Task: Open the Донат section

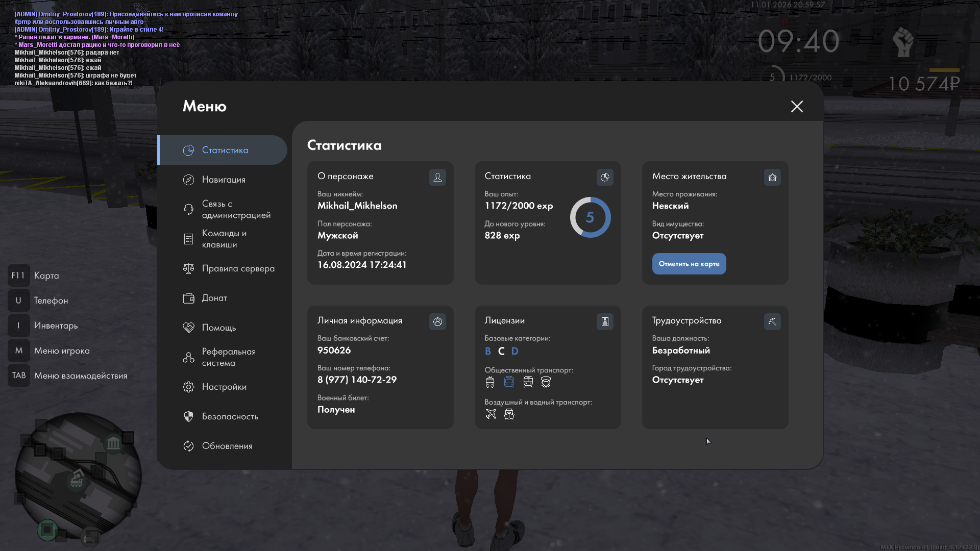Action: tap(214, 298)
